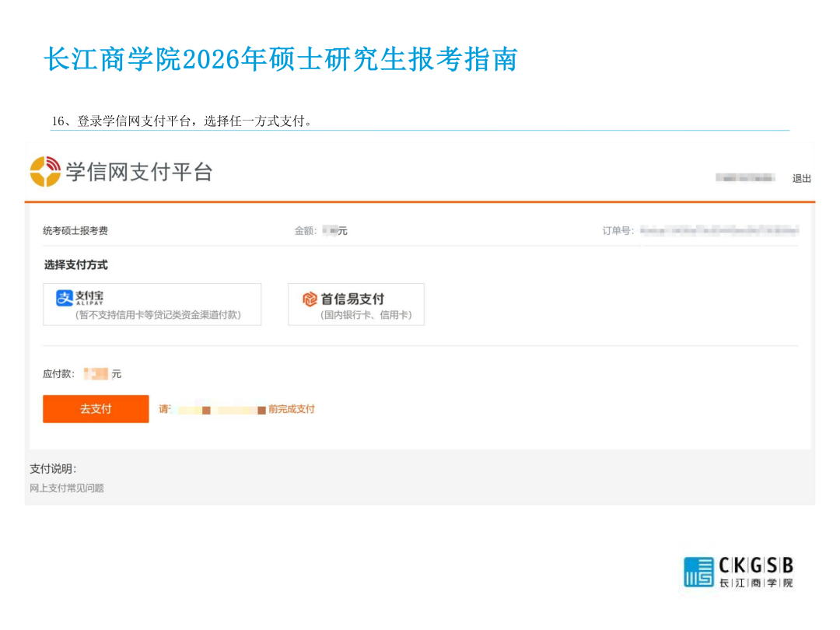Click the 应付款 payable amount value
The height and width of the screenshot is (630, 840).
(x=96, y=374)
